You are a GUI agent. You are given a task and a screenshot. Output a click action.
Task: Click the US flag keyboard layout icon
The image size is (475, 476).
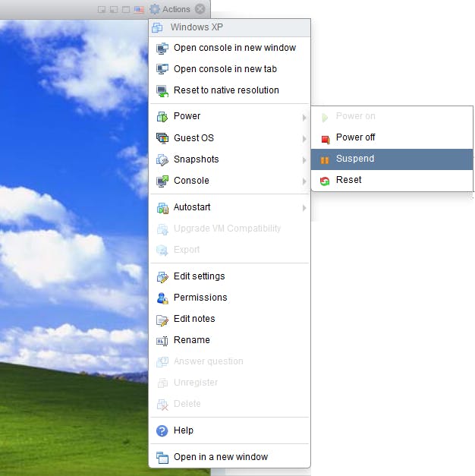[x=139, y=9]
